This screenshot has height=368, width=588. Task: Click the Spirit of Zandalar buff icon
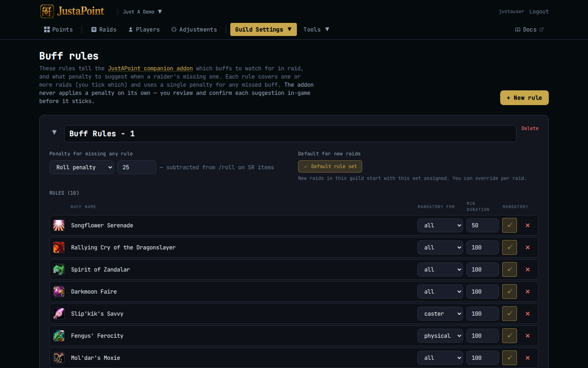coord(59,269)
